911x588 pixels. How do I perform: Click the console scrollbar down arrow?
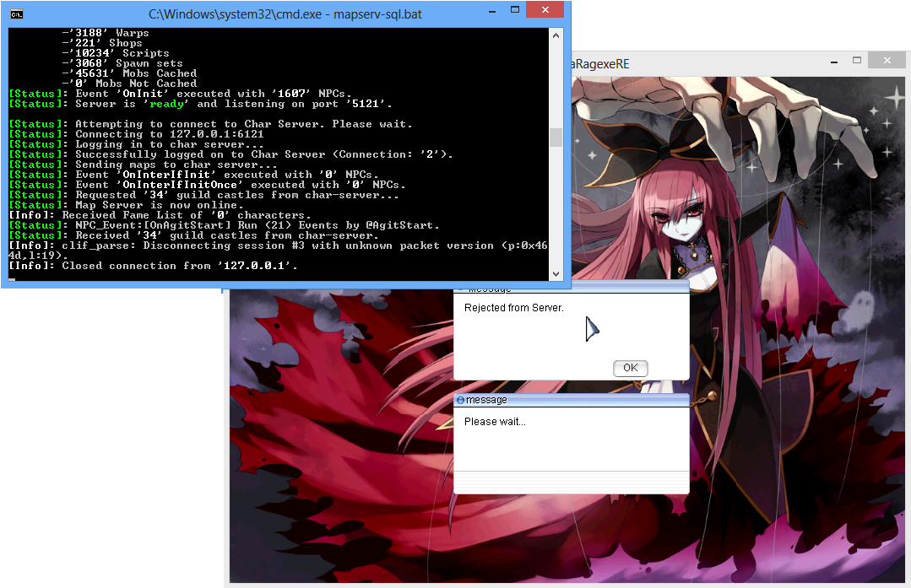tap(555, 273)
